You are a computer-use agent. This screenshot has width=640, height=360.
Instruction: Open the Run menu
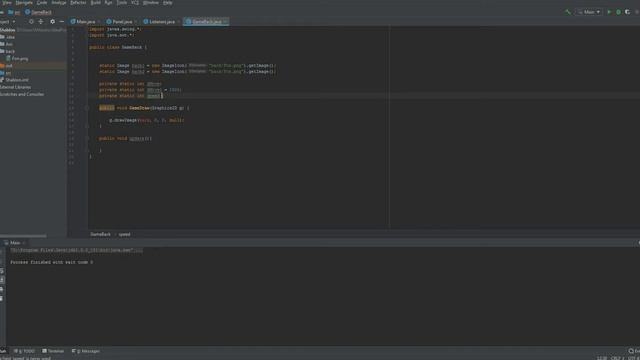[x=108, y=2]
